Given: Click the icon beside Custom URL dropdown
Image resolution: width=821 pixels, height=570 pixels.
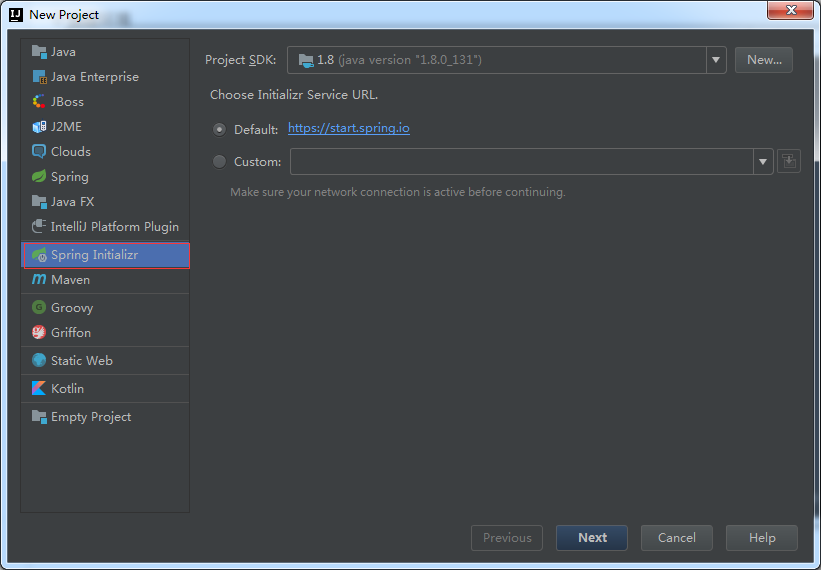Looking at the screenshot, I should (789, 161).
